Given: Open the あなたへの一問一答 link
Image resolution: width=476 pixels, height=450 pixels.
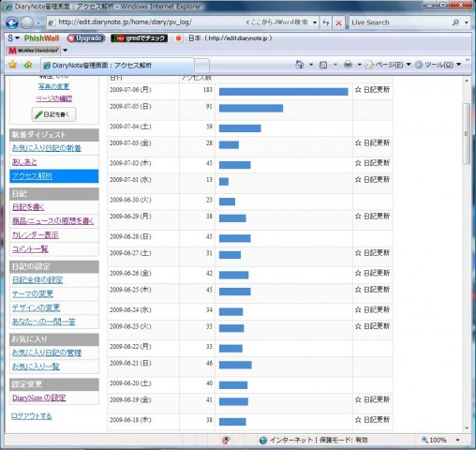Looking at the screenshot, I should pos(43,322).
